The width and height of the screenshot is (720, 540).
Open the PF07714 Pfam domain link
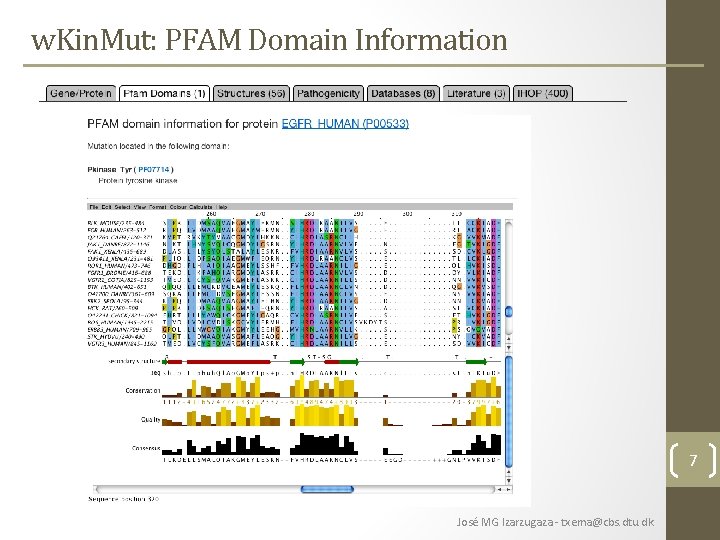click(154, 169)
